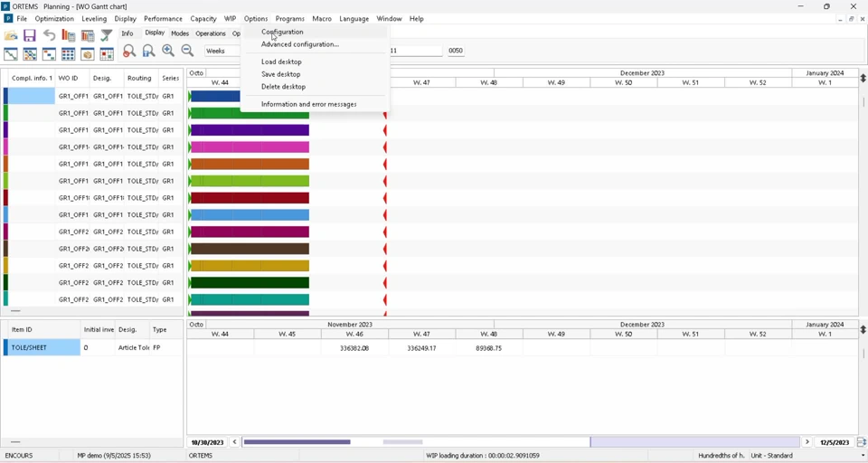The image size is (868, 463).
Task: Open the Window menu
Action: [389, 19]
